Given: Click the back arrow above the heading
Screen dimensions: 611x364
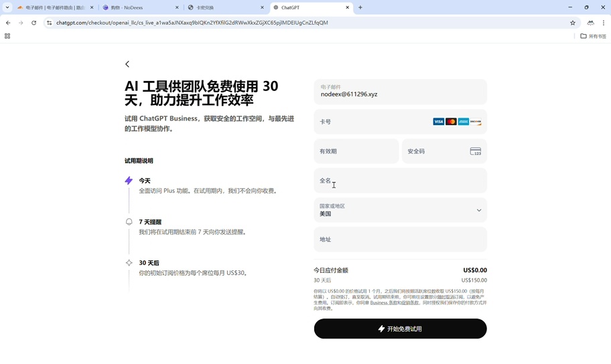Looking at the screenshot, I should [127, 64].
